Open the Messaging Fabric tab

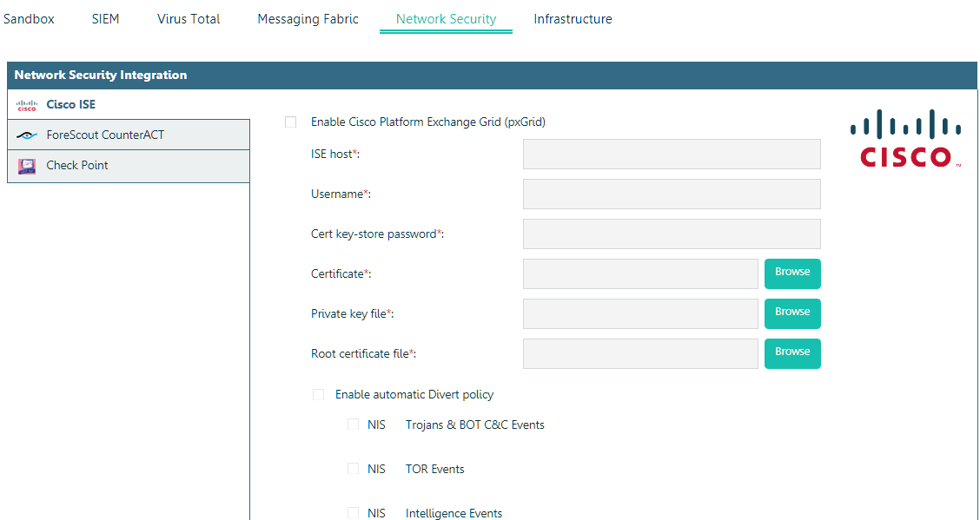(308, 19)
